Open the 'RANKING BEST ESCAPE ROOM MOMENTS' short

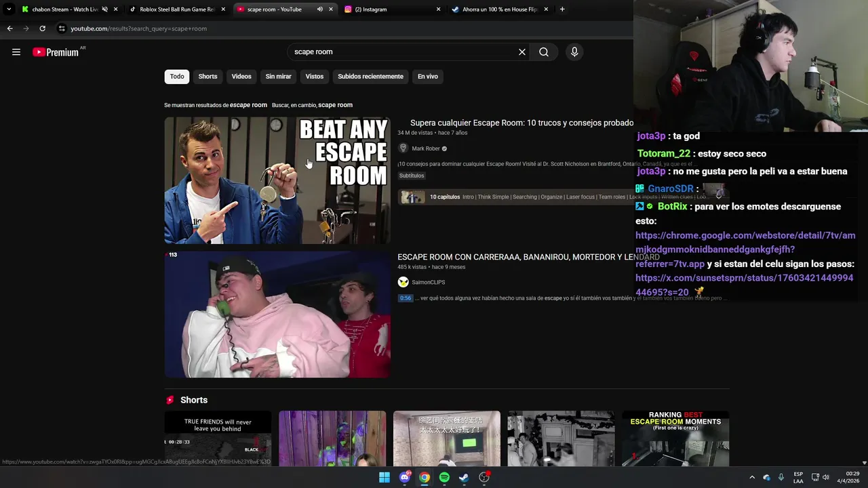pyautogui.click(x=675, y=439)
